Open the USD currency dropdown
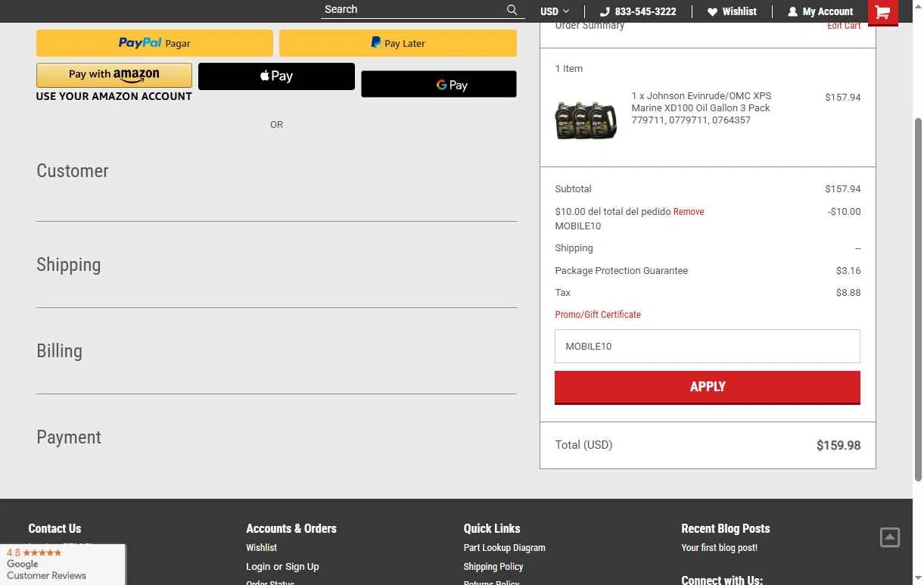 pyautogui.click(x=555, y=11)
